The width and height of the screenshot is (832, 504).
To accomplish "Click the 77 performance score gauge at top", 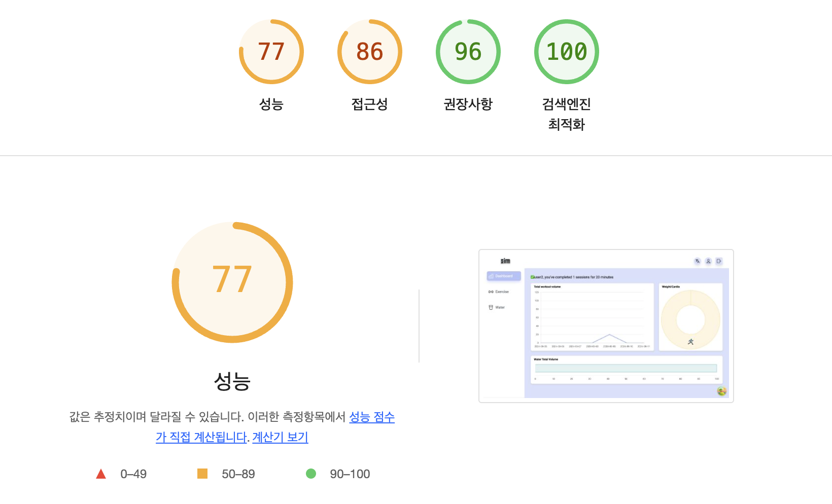I will (x=271, y=52).
